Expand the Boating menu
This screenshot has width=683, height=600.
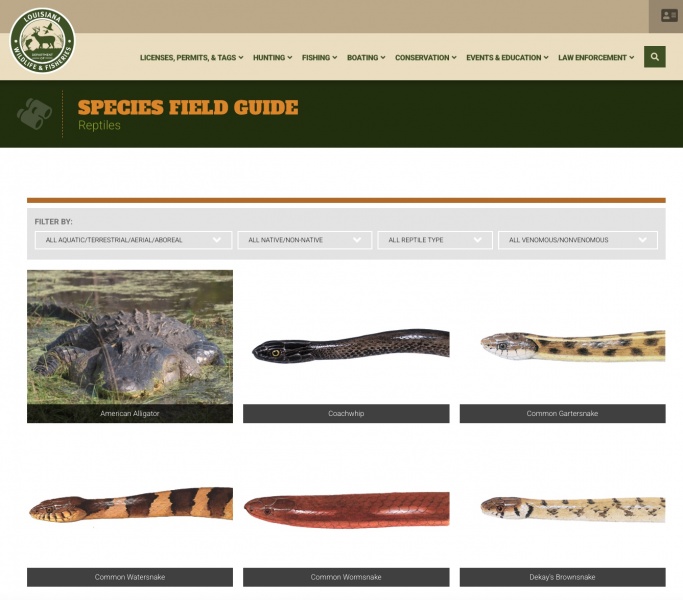(x=366, y=58)
